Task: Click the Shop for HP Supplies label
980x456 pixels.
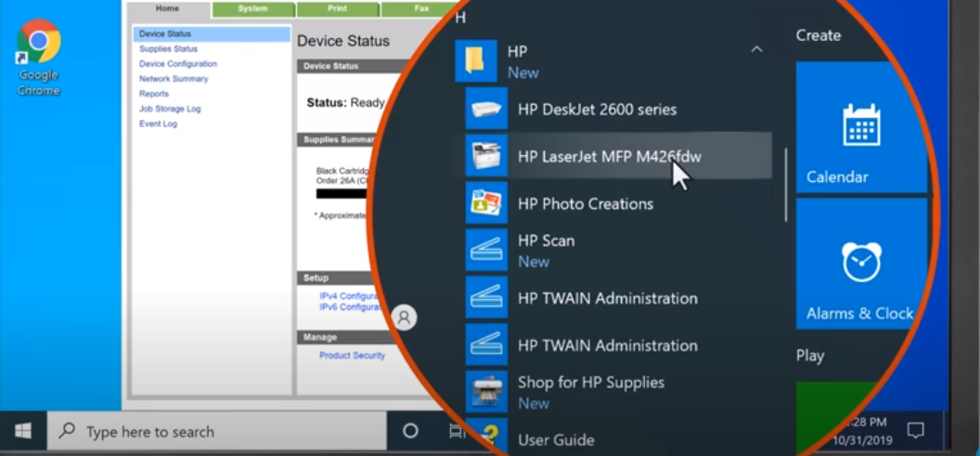Action: click(x=591, y=383)
